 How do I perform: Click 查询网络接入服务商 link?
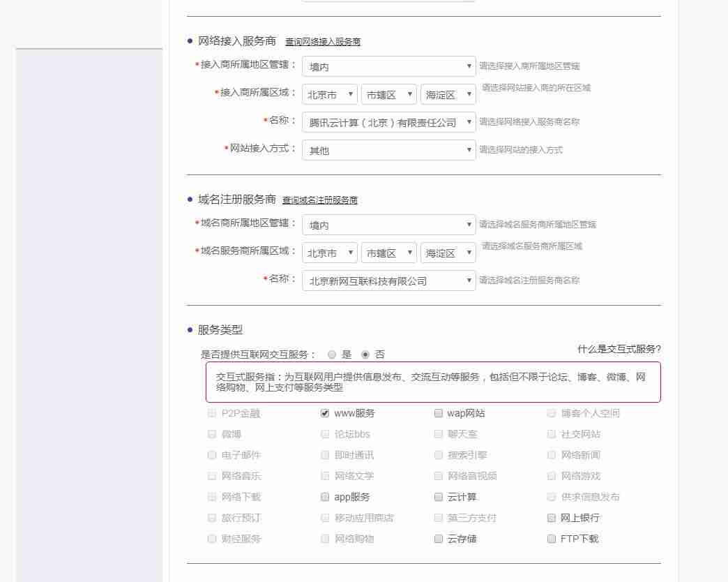point(323,42)
